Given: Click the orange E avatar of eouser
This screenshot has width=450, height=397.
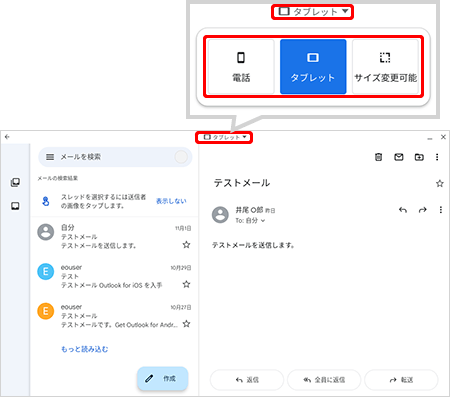Looking at the screenshot, I should [46, 311].
